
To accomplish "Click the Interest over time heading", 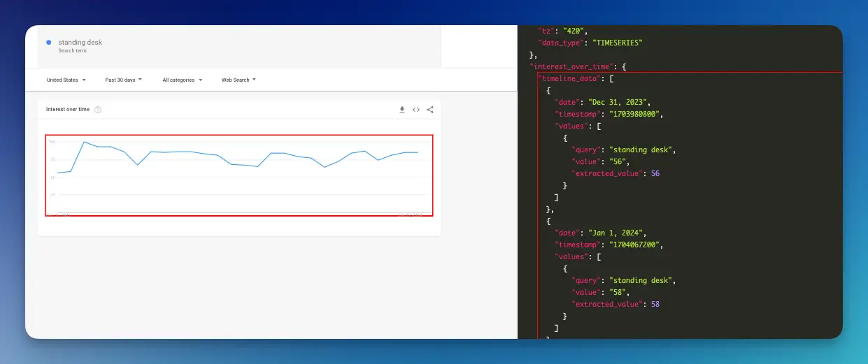I will pos(68,109).
